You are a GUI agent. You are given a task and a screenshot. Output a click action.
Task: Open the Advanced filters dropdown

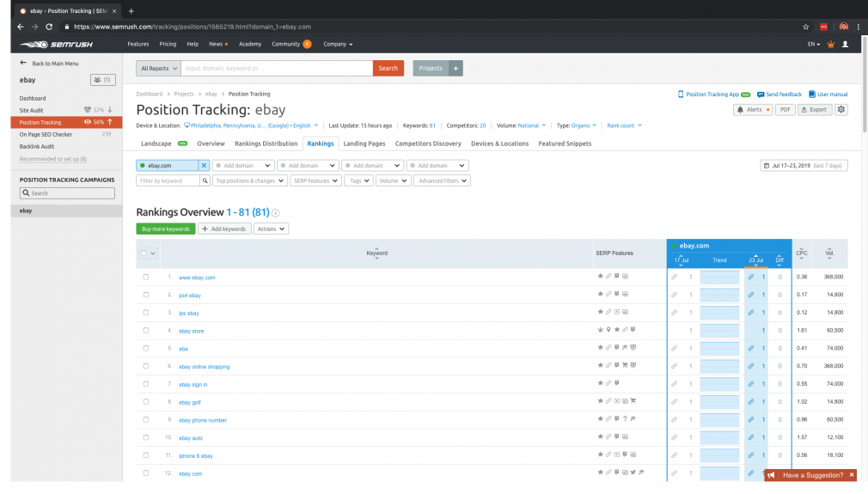(x=442, y=181)
